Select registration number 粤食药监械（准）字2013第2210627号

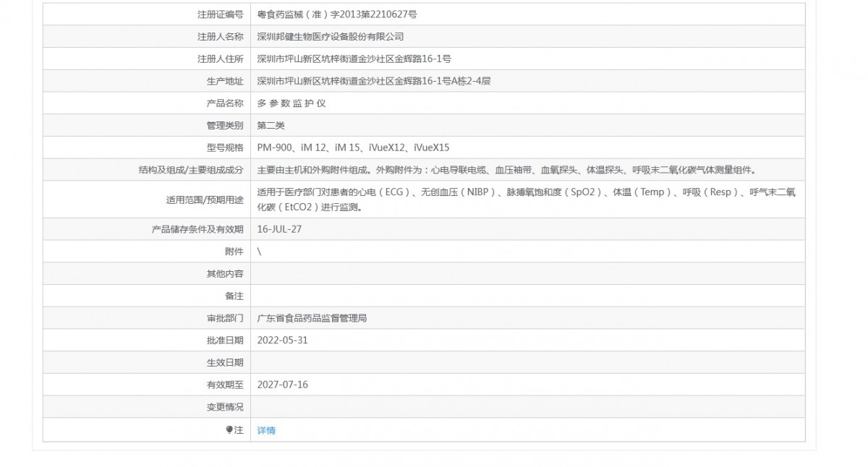point(337,14)
